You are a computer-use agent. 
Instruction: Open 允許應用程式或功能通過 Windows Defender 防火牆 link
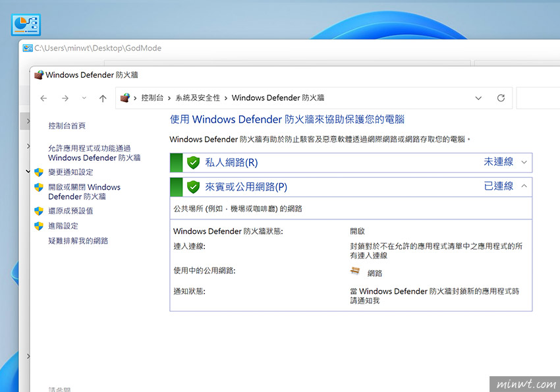94,153
